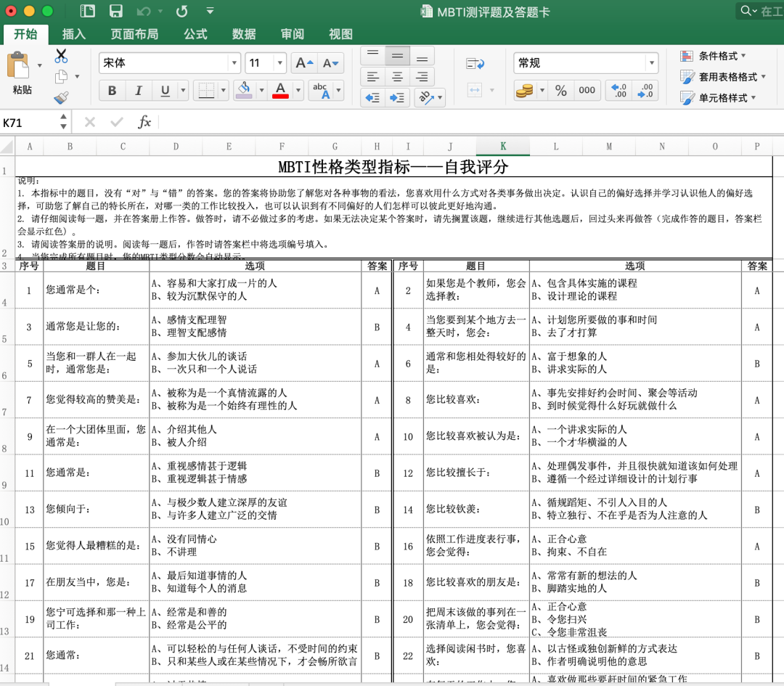Click merge cells icon
The width and height of the screenshot is (784, 686).
[475, 90]
